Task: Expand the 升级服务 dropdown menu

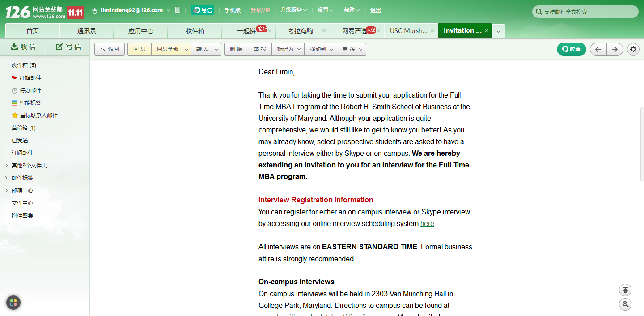Action: [x=293, y=10]
